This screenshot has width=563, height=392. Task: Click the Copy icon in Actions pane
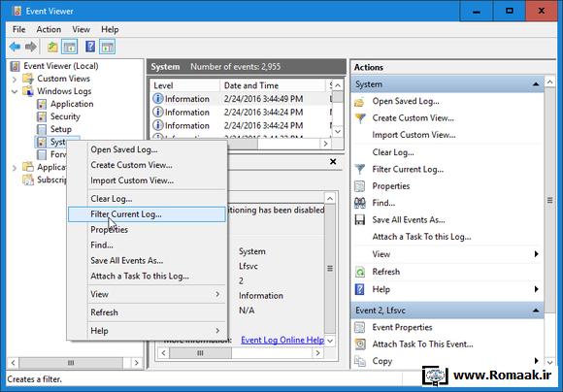[x=360, y=361]
